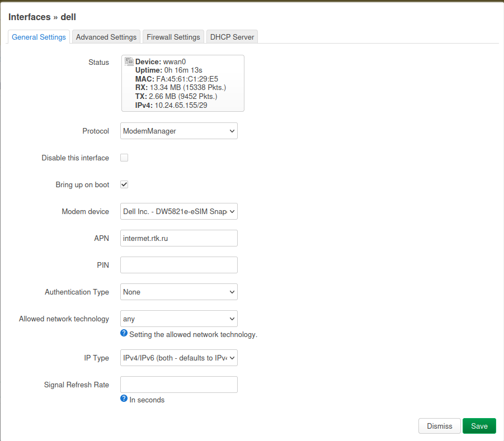Focus Signal Refresh Rate input field
This screenshot has height=441, width=504.
(x=178, y=385)
